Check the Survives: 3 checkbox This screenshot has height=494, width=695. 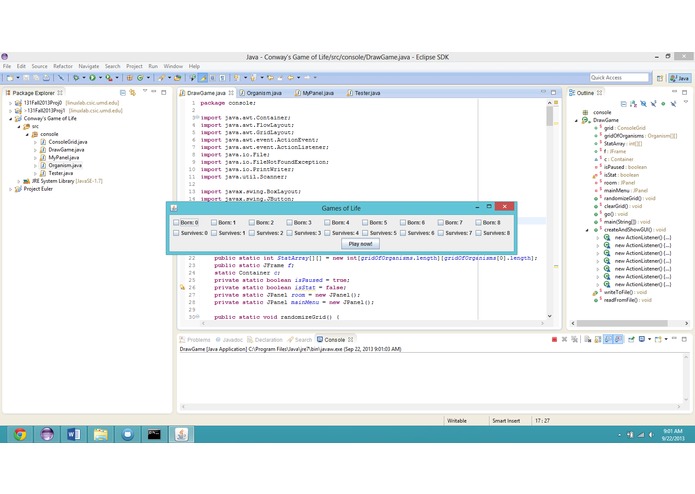click(289, 233)
